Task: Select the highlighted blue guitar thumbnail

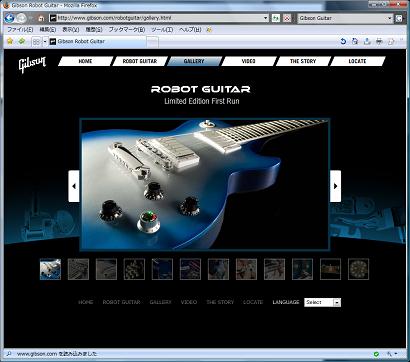Action: pyautogui.click(x=50, y=269)
